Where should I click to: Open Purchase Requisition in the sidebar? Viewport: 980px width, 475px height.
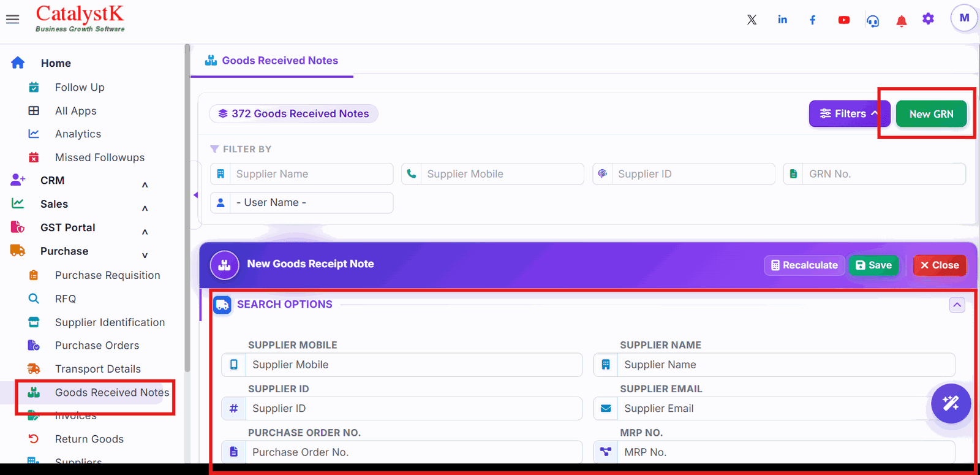[107, 275]
